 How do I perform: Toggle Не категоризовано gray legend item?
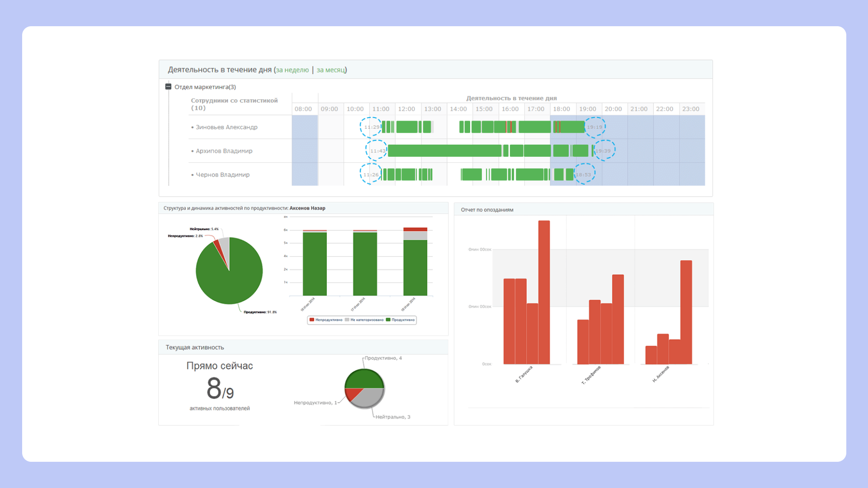coord(364,320)
